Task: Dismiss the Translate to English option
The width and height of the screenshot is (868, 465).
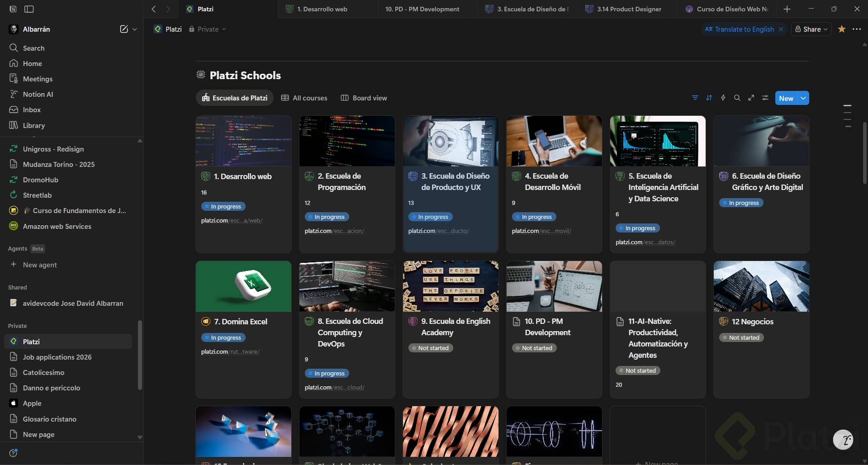Action: click(x=781, y=29)
